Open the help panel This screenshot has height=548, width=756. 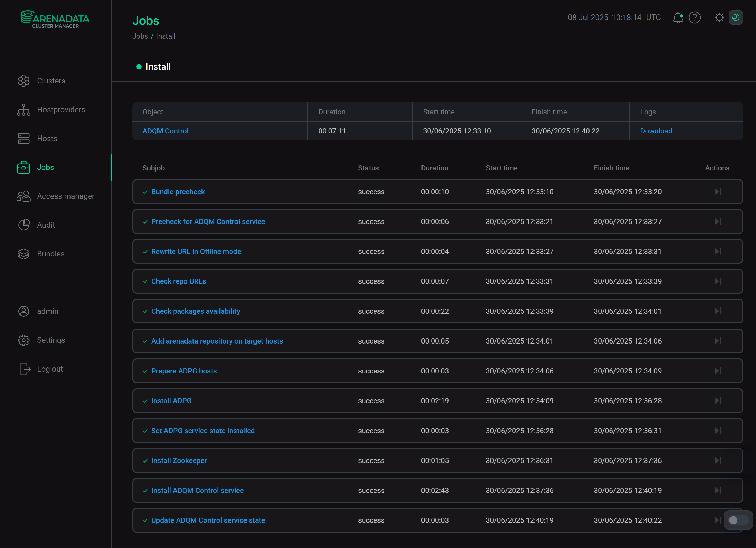[x=695, y=17]
